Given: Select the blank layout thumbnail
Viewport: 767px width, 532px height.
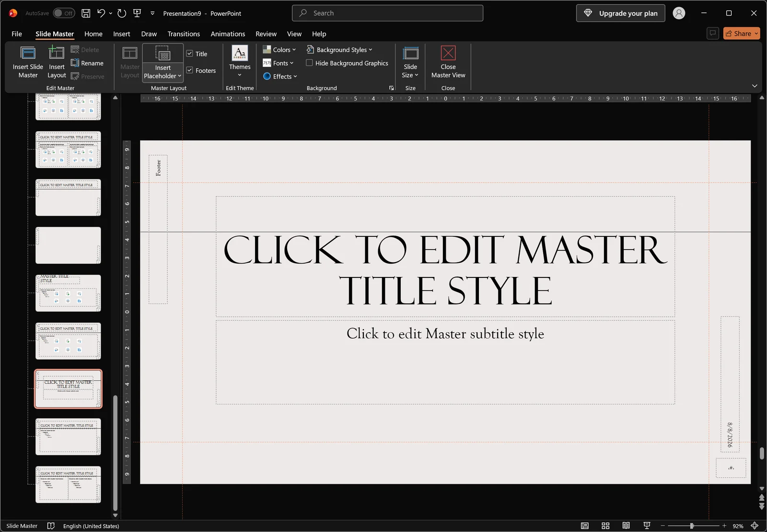Looking at the screenshot, I should pyautogui.click(x=68, y=245).
